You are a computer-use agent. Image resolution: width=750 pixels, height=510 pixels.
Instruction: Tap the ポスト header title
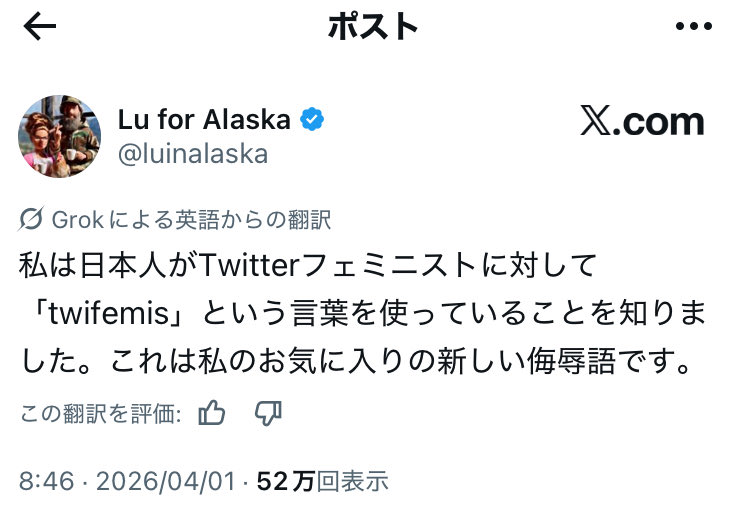click(x=373, y=28)
